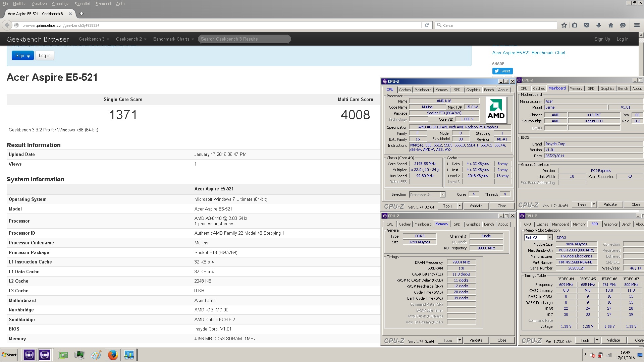Viewport: 644px width, 362px height.
Task: Expand the Benchmark Charts dropdown
Action: pyautogui.click(x=173, y=39)
